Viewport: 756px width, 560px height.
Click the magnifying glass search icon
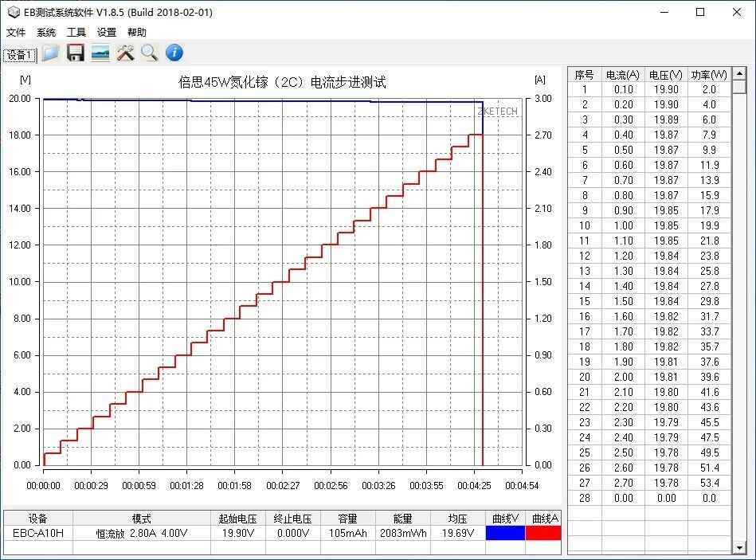[150, 53]
